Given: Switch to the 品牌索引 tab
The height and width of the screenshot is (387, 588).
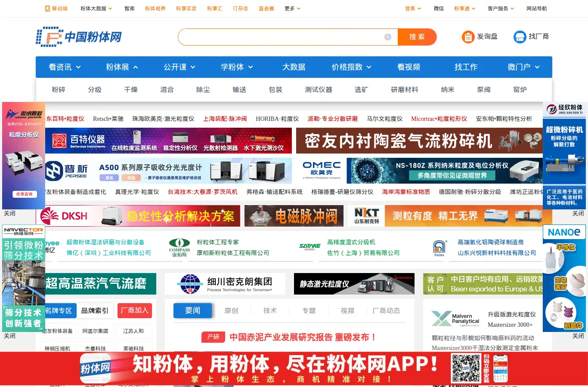Looking at the screenshot, I should pyautogui.click(x=95, y=310).
